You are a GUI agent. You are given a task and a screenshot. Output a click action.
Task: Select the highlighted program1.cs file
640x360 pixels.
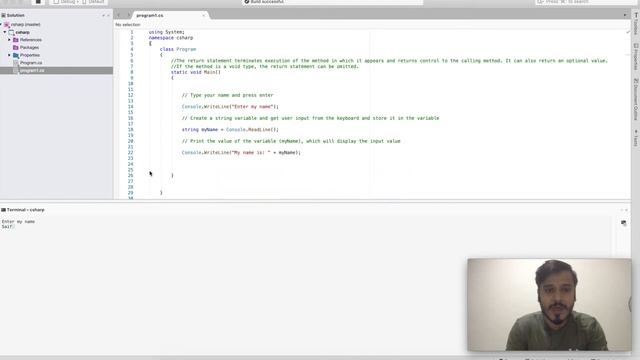pyautogui.click(x=56, y=70)
